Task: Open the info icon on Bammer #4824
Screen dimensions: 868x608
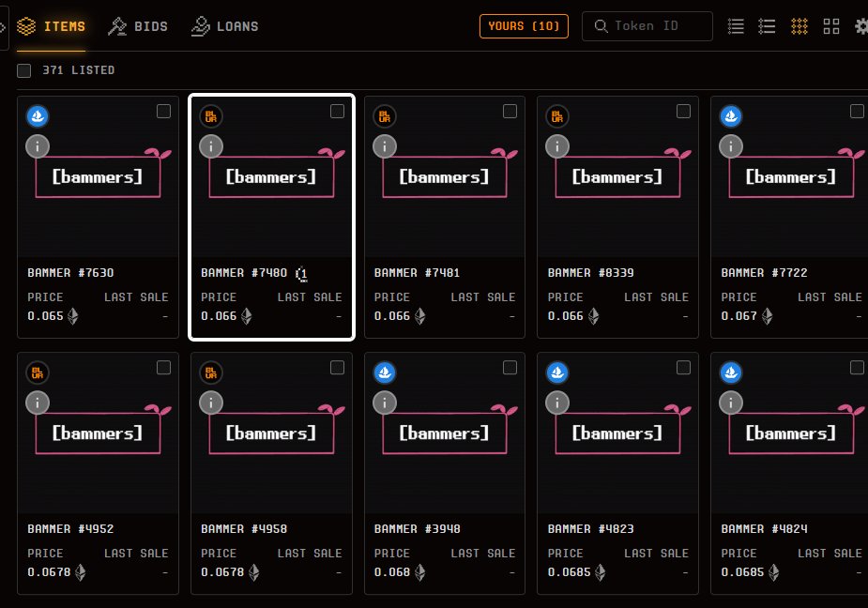Action: click(731, 403)
